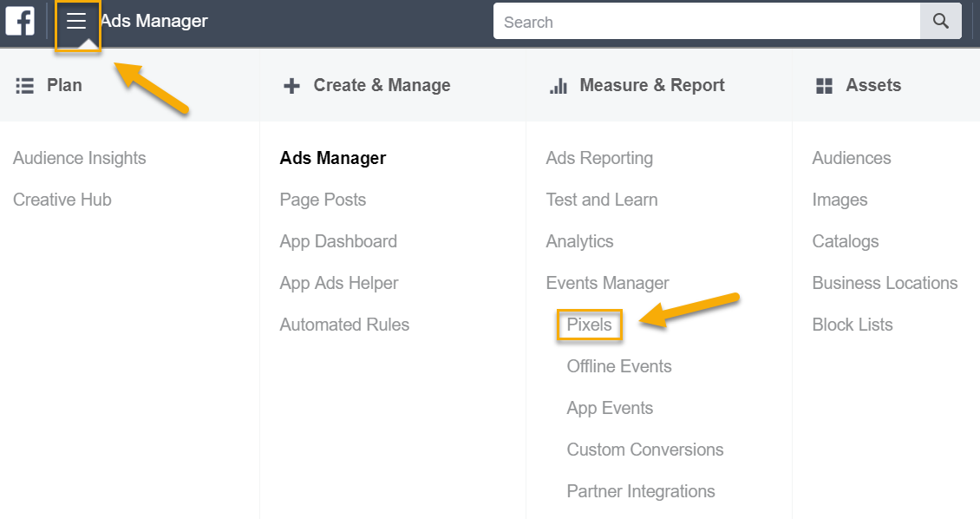Viewport: 980px width, 519px height.
Task: Open Page Posts
Action: (x=323, y=200)
